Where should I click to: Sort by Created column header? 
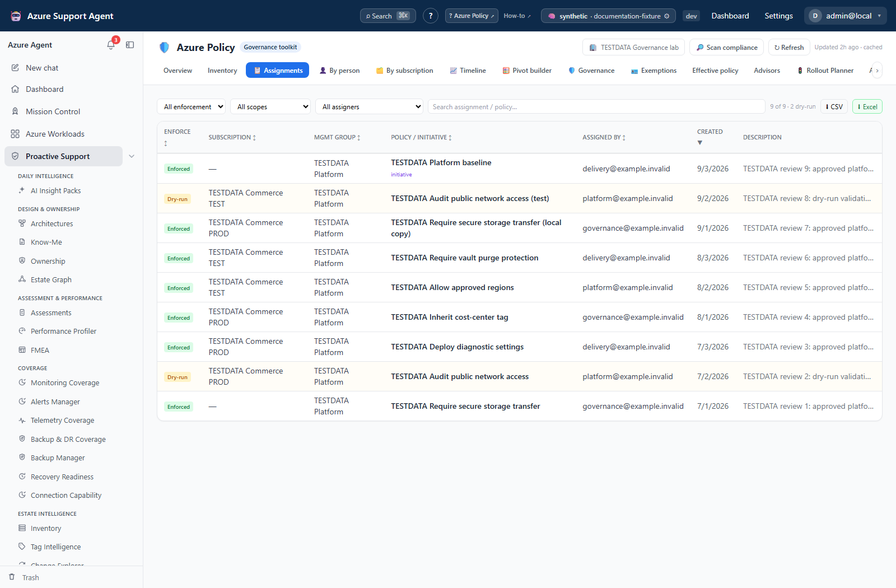710,137
